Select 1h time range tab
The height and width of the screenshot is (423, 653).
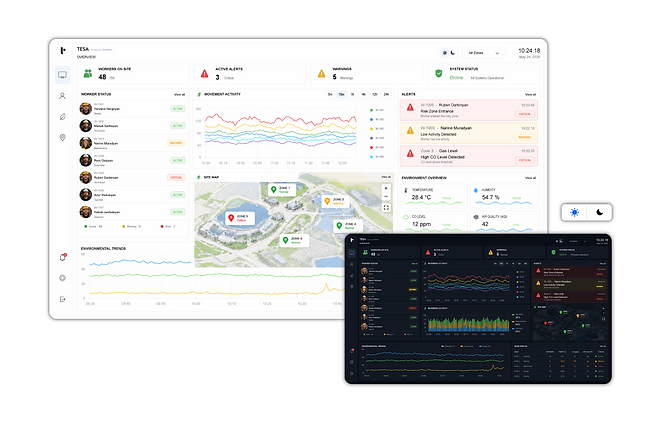(353, 95)
